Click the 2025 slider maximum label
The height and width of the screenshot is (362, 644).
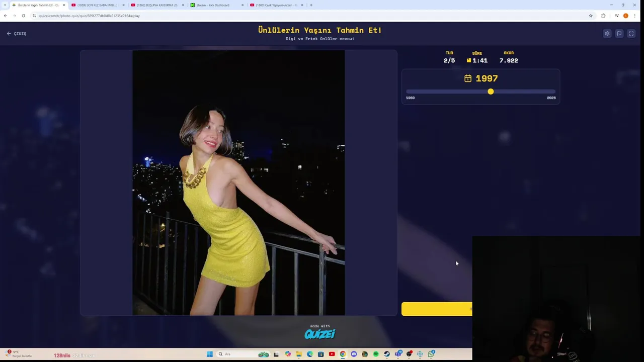551,98
